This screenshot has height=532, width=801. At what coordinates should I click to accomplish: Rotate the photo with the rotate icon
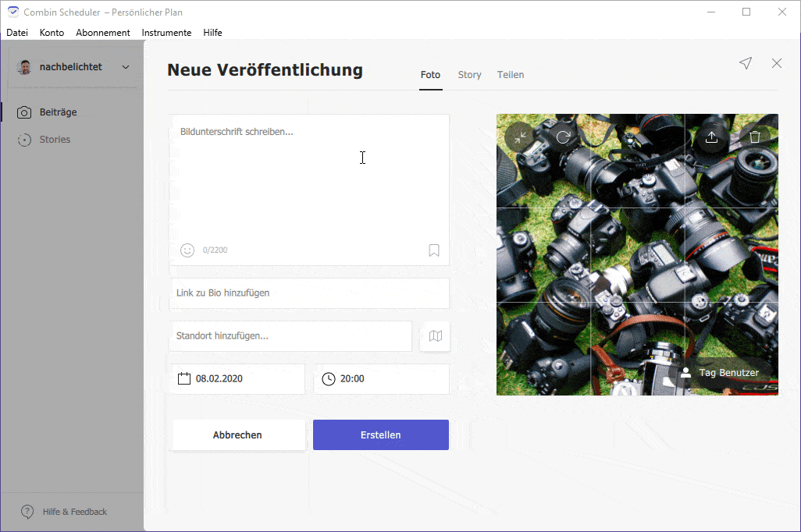[x=563, y=137]
